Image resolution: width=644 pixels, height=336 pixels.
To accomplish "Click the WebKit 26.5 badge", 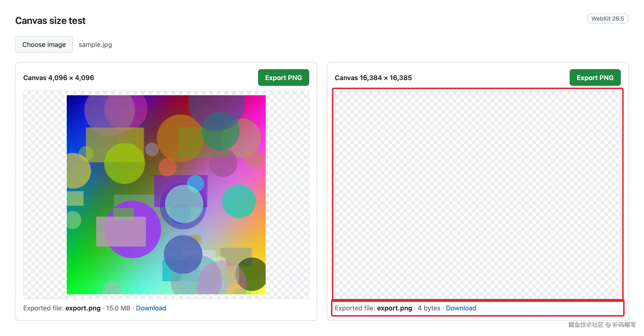I will 608,18.
